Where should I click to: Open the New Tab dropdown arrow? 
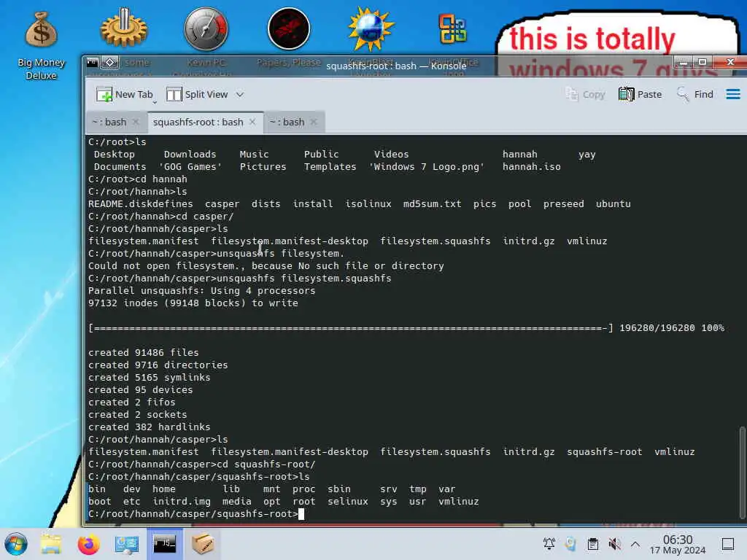155,102
